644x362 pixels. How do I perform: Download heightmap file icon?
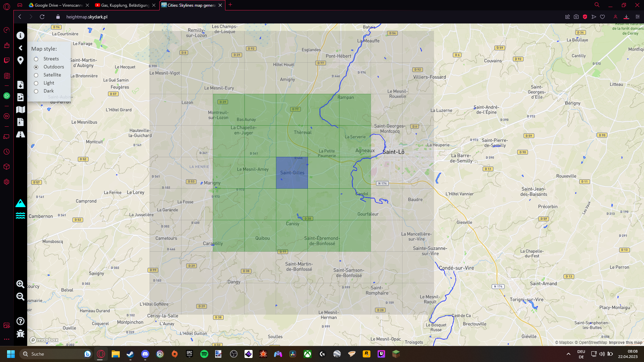(20, 85)
